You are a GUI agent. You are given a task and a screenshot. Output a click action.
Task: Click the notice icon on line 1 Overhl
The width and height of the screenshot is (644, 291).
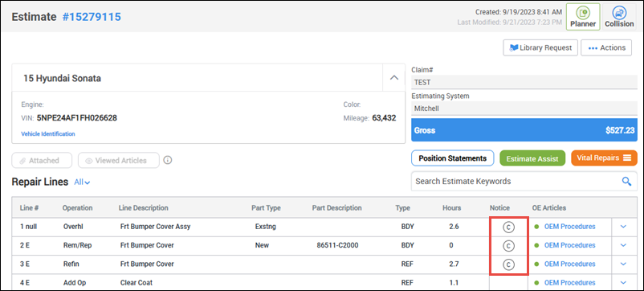click(508, 227)
